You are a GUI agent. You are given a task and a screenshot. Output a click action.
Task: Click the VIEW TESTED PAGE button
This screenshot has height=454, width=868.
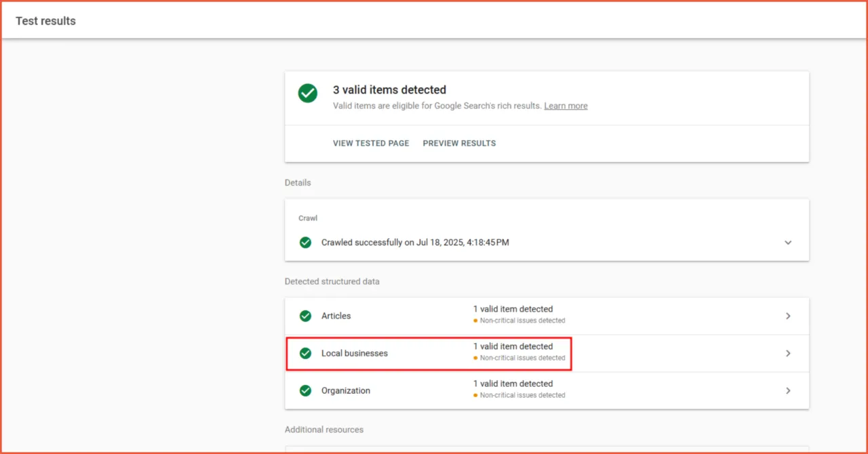pyautogui.click(x=371, y=143)
